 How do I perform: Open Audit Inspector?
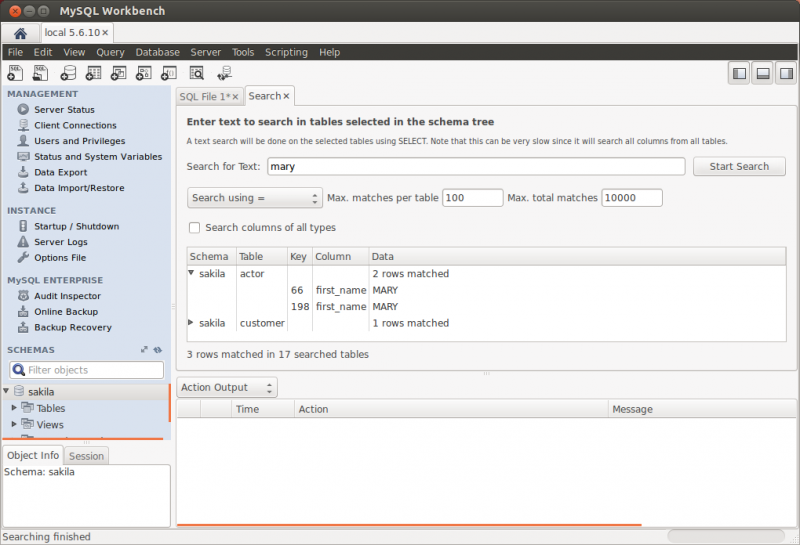67,296
